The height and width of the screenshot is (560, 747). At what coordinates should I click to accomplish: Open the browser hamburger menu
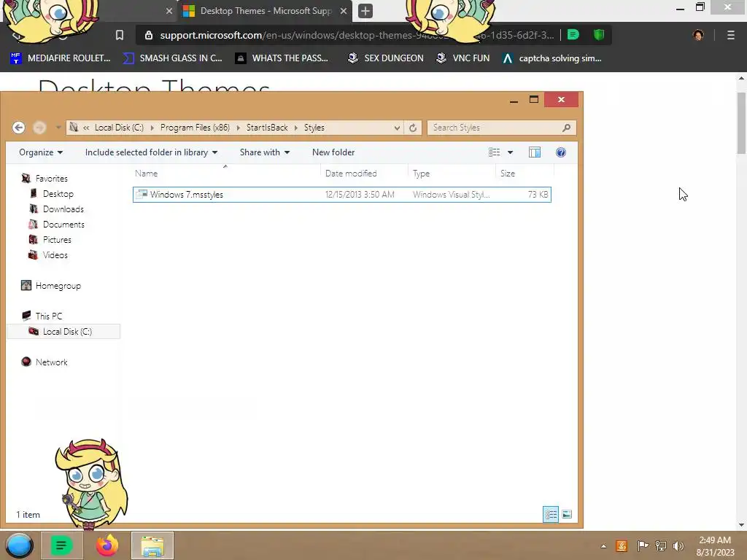(731, 35)
